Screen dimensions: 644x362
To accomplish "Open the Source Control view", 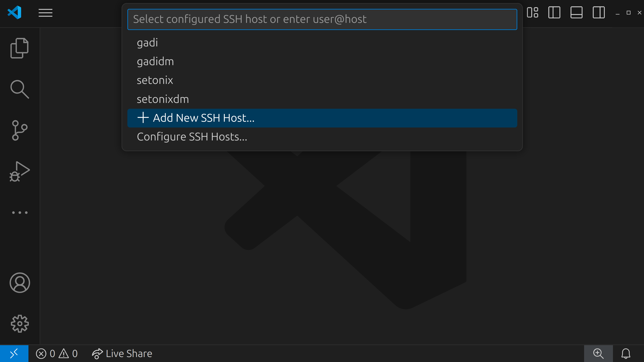I will pyautogui.click(x=19, y=130).
